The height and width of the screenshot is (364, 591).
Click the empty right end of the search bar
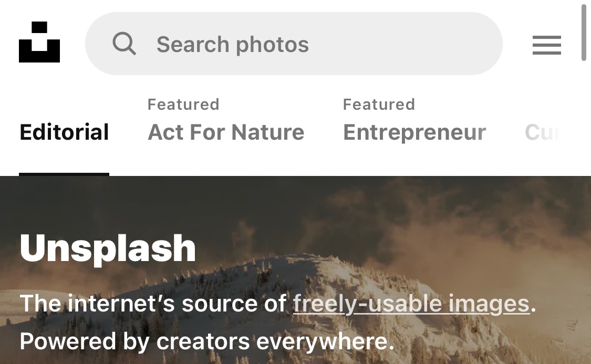(x=433, y=44)
